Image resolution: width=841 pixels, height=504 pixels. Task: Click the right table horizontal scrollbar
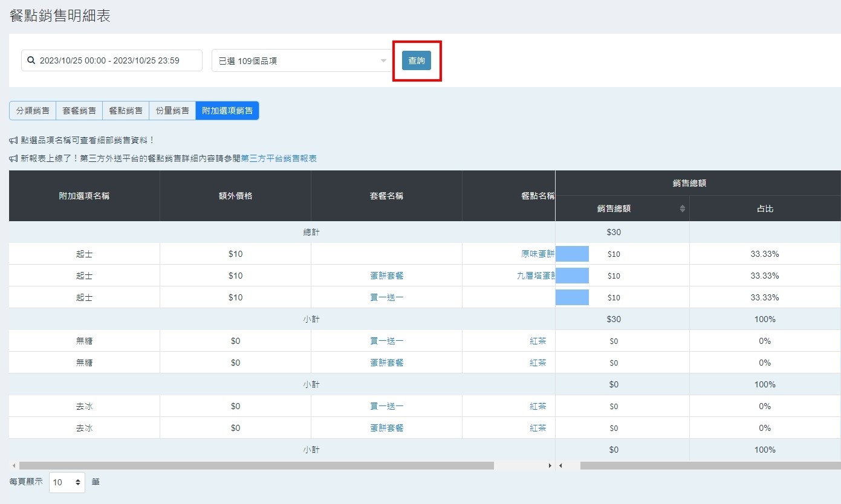[x=707, y=466]
